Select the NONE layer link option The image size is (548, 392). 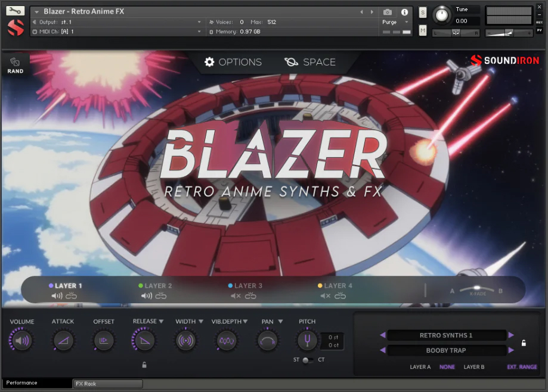[447, 367]
